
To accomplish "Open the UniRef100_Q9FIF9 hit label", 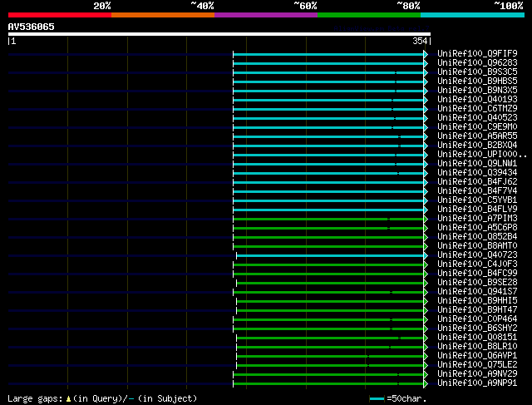I will (x=477, y=53).
